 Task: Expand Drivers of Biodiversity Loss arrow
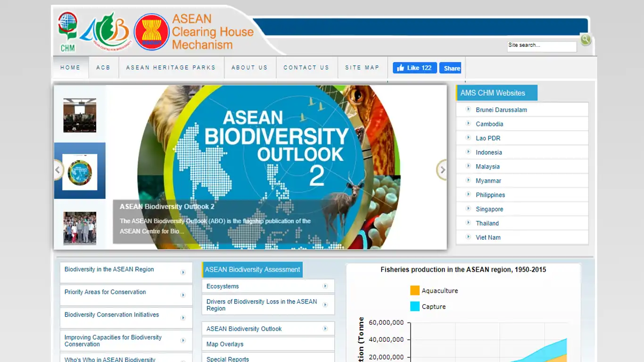pos(325,305)
